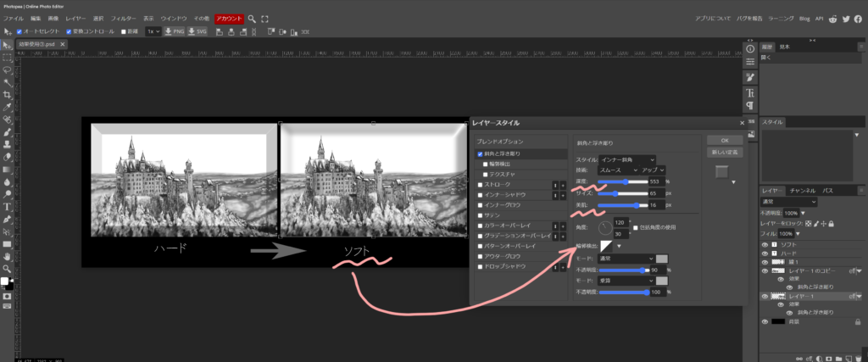Open the 技術 dropdown showing スムース
The image size is (868, 362).
[x=617, y=170]
